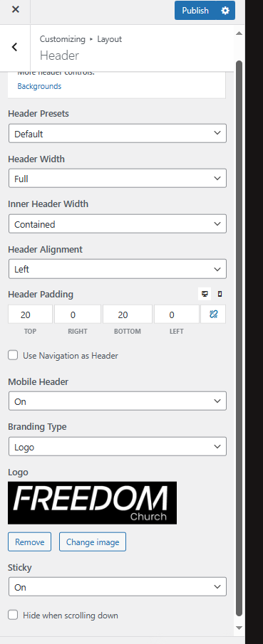The width and height of the screenshot is (263, 644).
Task: Click the Freedom Church logo thumbnail
Action: (x=92, y=502)
